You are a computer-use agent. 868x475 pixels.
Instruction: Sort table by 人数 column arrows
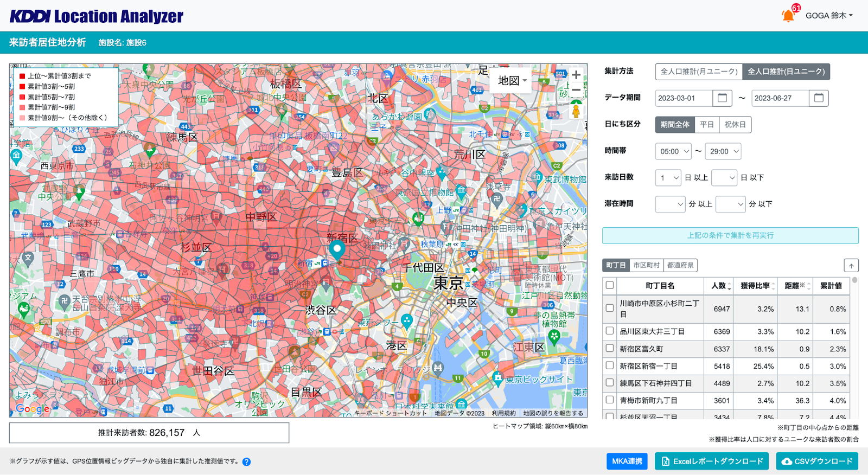click(x=729, y=286)
